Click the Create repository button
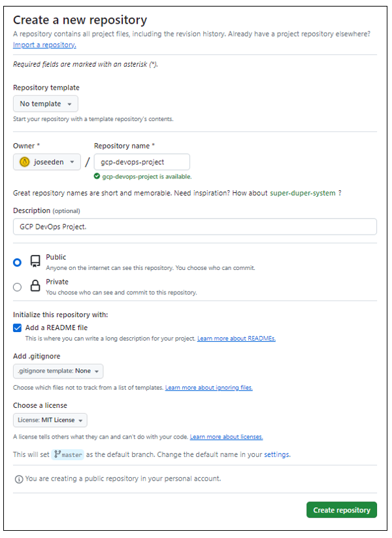The height and width of the screenshot is (538, 392). (x=342, y=510)
